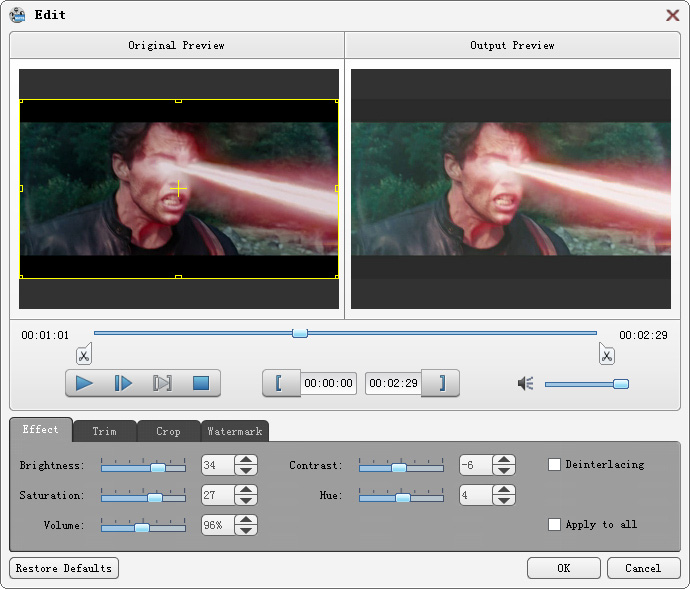Check the Apply to all option
The height and width of the screenshot is (589, 690).
[554, 524]
